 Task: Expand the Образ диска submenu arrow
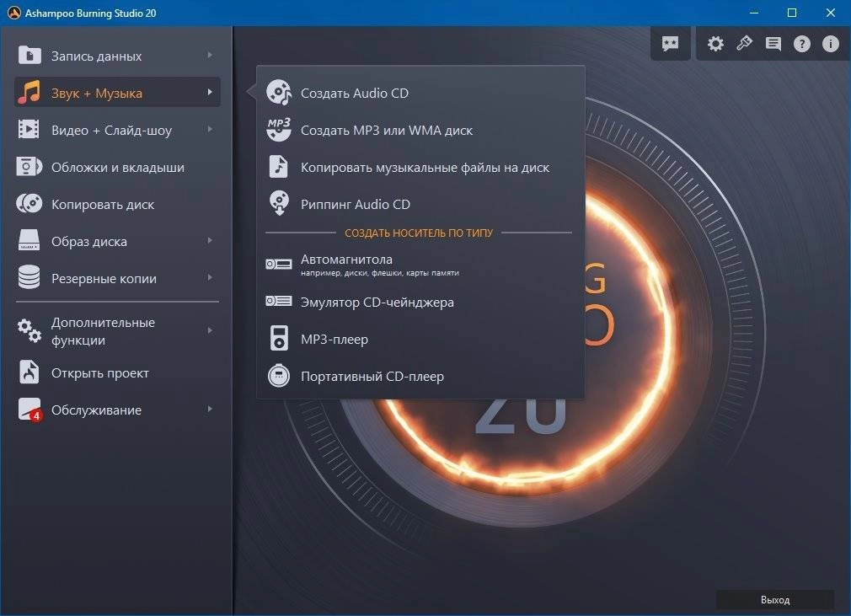pyautogui.click(x=210, y=240)
